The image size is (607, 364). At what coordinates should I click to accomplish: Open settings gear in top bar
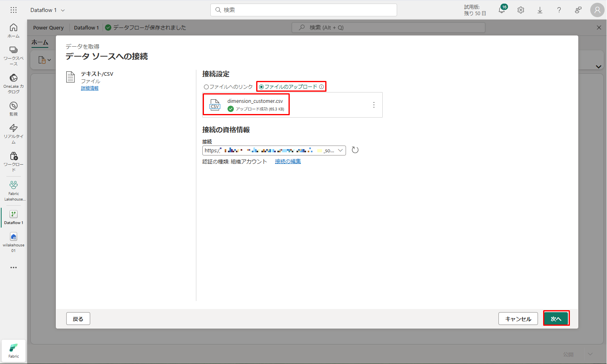pyautogui.click(x=521, y=10)
